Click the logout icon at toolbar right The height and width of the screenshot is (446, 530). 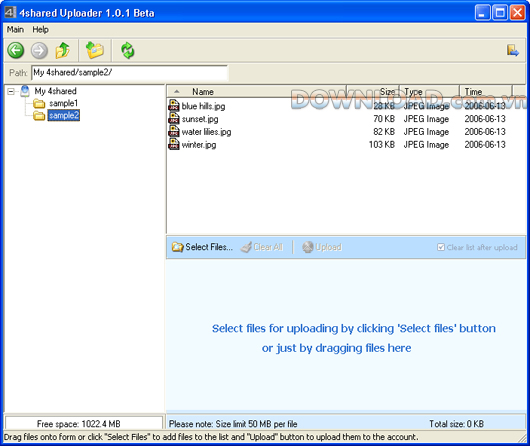512,51
